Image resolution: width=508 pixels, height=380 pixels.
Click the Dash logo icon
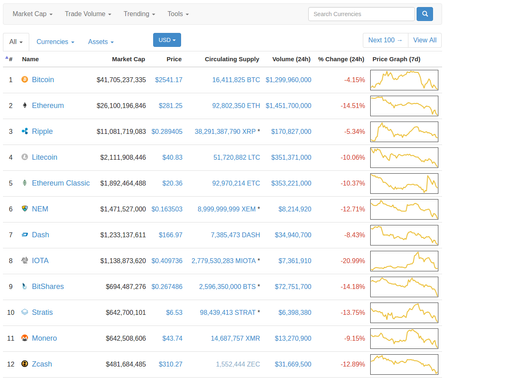(25, 234)
